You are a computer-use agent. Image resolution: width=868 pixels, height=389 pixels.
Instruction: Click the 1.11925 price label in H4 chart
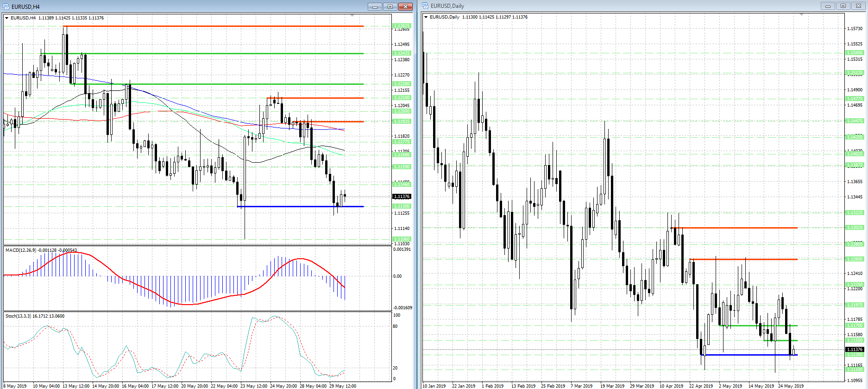pyautogui.click(x=402, y=121)
